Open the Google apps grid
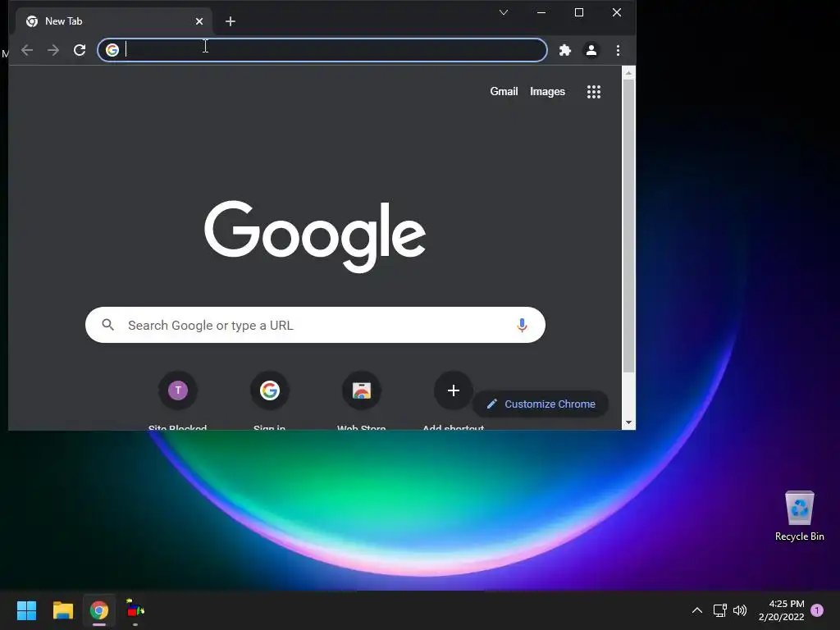840x630 pixels. coord(594,92)
